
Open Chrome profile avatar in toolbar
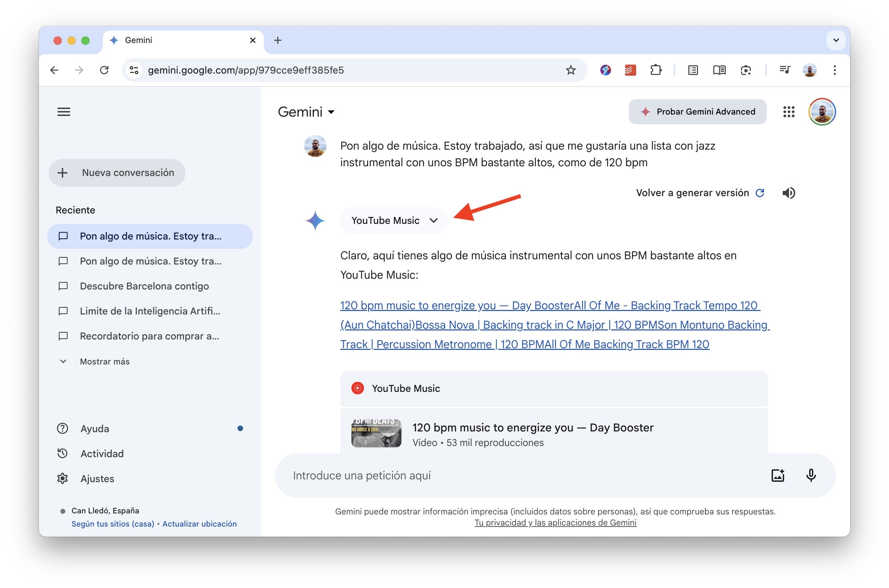click(x=810, y=70)
